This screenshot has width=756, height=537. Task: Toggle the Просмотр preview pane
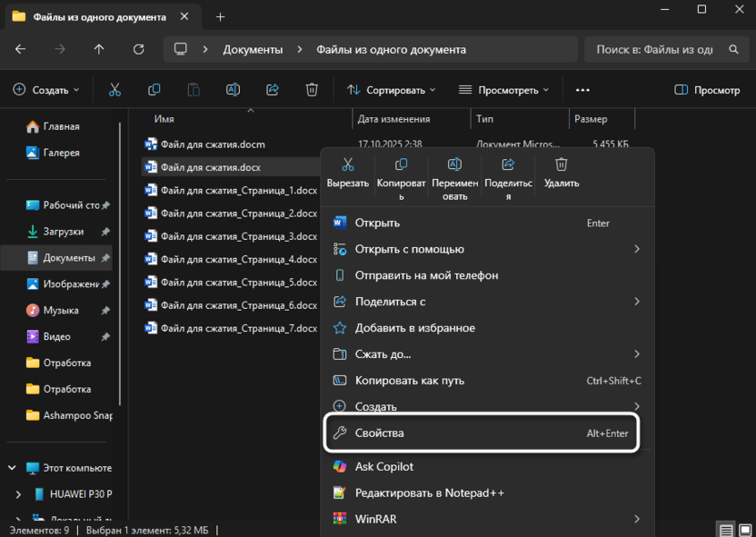tap(707, 90)
